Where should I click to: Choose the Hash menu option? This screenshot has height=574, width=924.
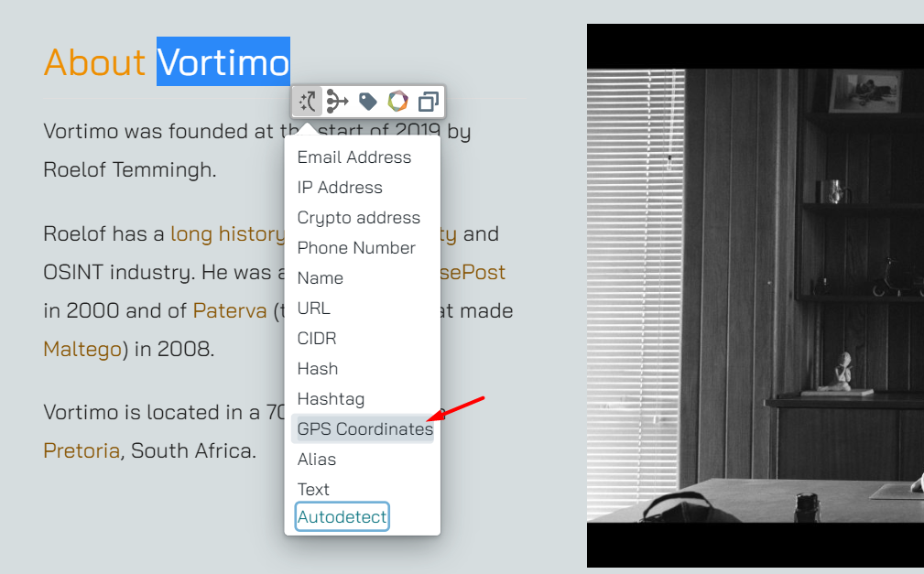pos(318,369)
